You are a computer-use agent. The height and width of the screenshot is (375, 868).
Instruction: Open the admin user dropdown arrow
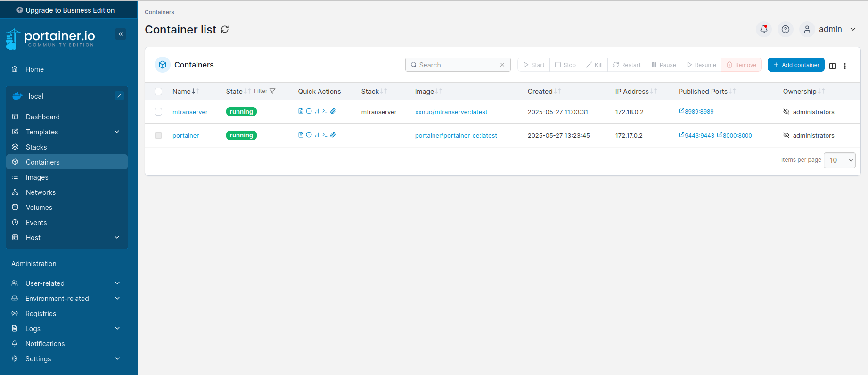pyautogui.click(x=853, y=29)
